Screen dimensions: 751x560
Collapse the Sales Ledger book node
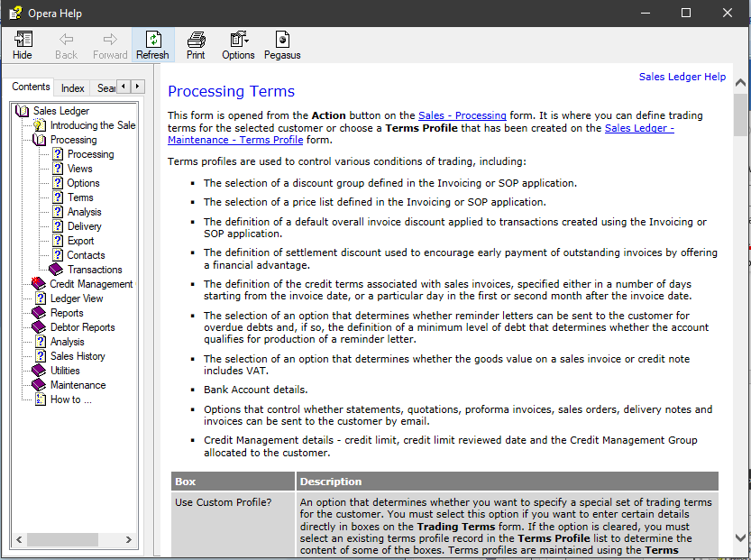click(23, 111)
